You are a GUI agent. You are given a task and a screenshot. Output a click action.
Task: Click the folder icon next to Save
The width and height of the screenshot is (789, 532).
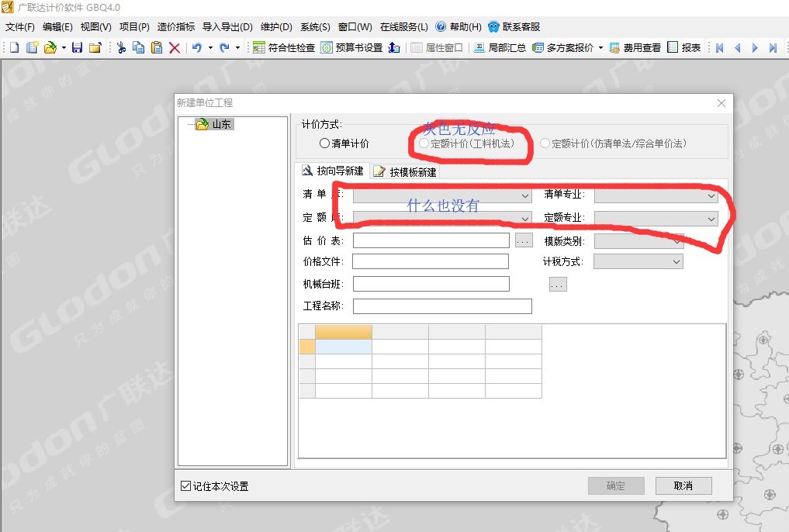point(95,48)
